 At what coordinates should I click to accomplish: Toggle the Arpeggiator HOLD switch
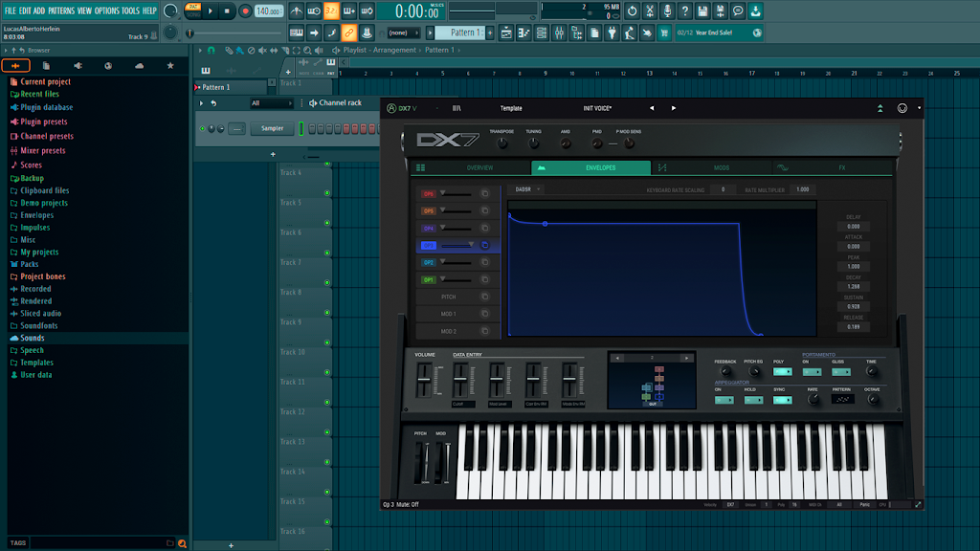click(x=754, y=400)
